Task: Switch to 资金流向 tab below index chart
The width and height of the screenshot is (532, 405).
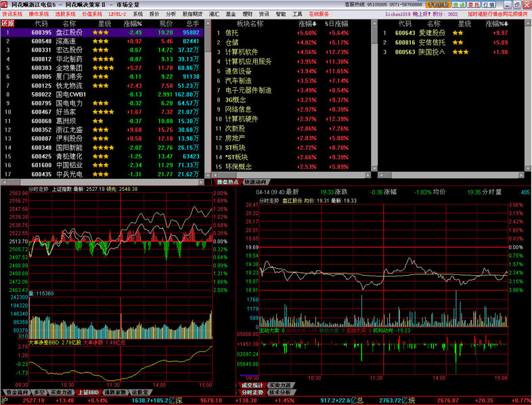Action: click(18, 392)
